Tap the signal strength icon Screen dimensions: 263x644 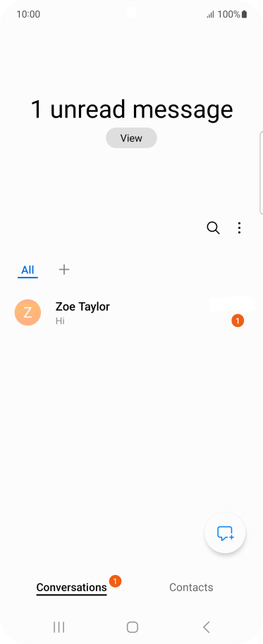pyautogui.click(x=210, y=15)
